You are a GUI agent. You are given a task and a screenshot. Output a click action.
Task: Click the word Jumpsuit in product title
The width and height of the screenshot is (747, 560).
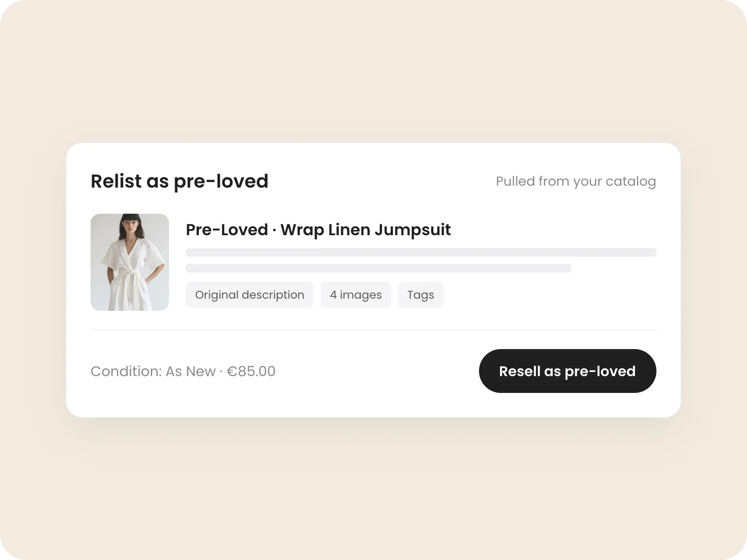pyautogui.click(x=413, y=230)
